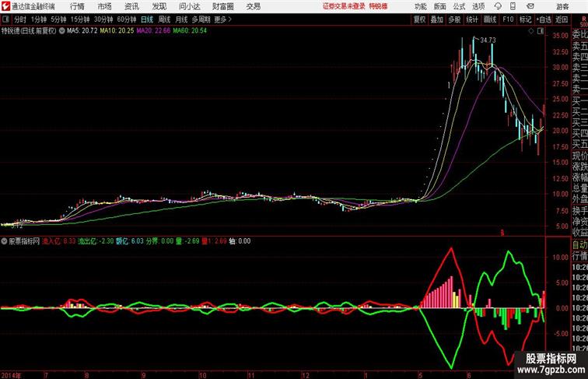588x379 pixels.
Task: Click the red 特锐德 stock name link
Action: (378, 6)
